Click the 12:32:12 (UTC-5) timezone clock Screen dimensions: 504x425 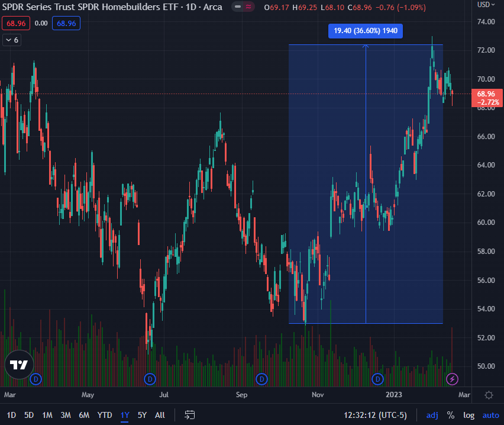[375, 416]
